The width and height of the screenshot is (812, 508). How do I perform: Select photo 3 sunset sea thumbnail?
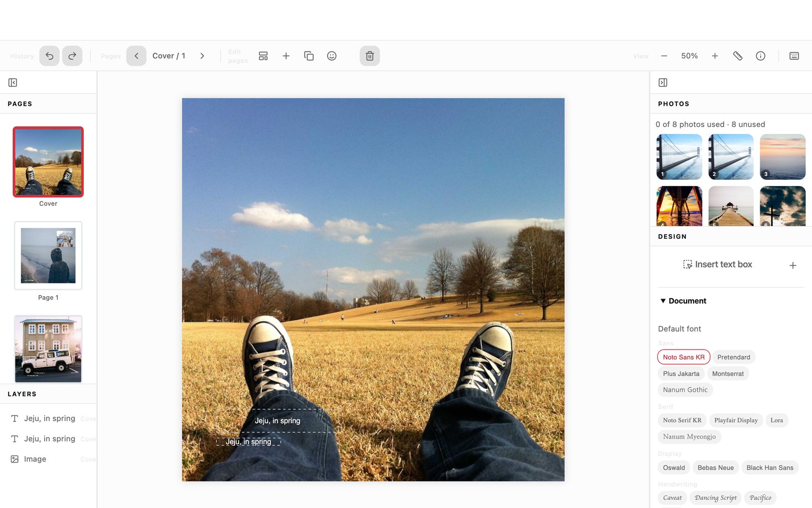pyautogui.click(x=783, y=157)
